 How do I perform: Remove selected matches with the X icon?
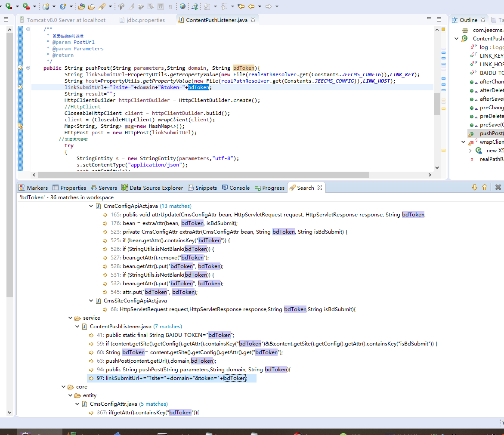tap(498, 187)
